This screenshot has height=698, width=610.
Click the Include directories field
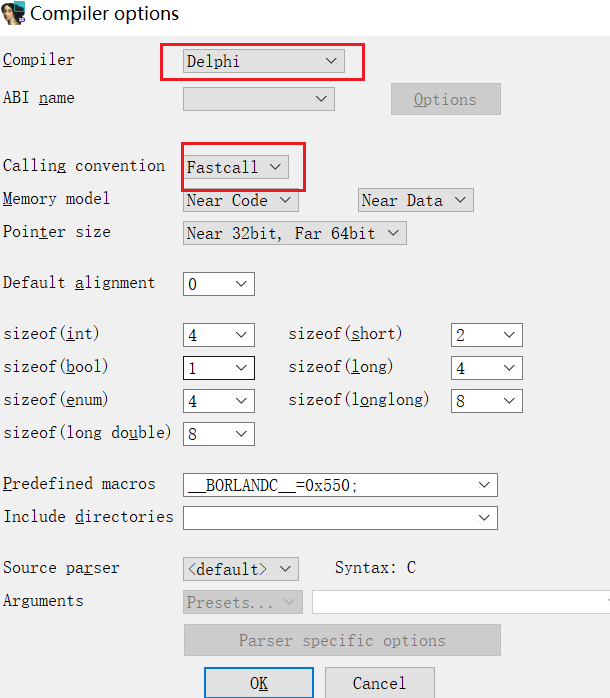point(330,518)
